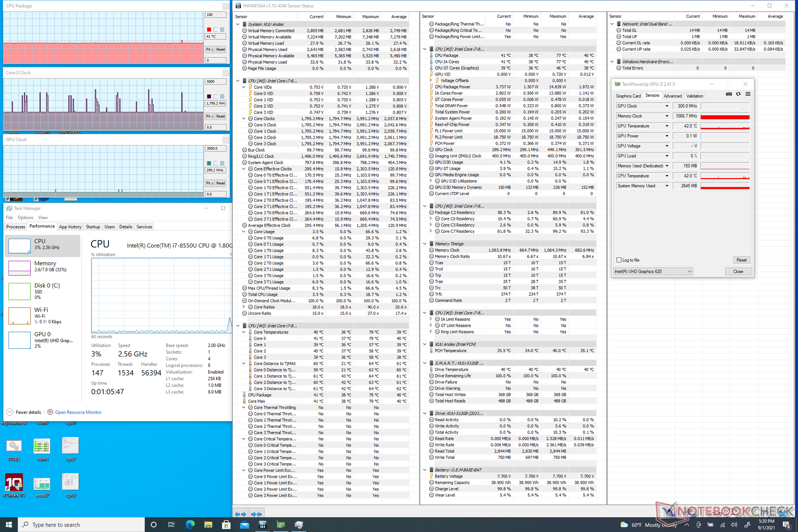This screenshot has width=798, height=532.
Task: Open the cpu3 desktop file
Action: pos(70,485)
